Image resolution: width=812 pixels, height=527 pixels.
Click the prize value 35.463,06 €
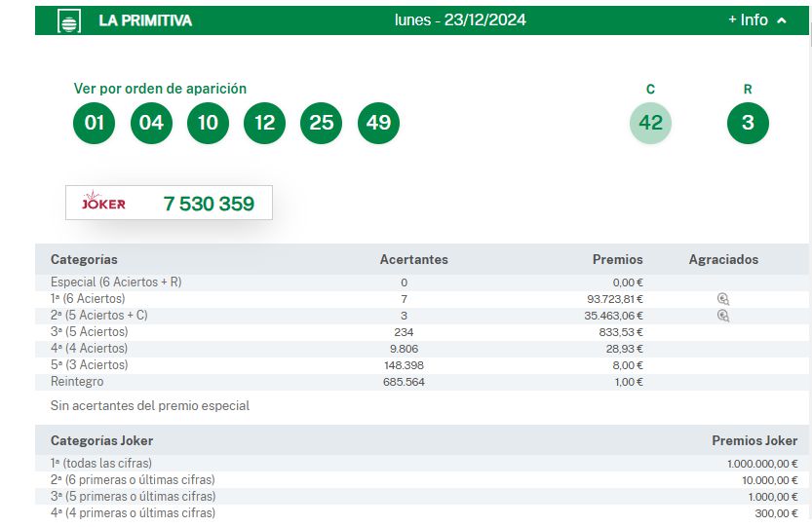click(x=614, y=316)
